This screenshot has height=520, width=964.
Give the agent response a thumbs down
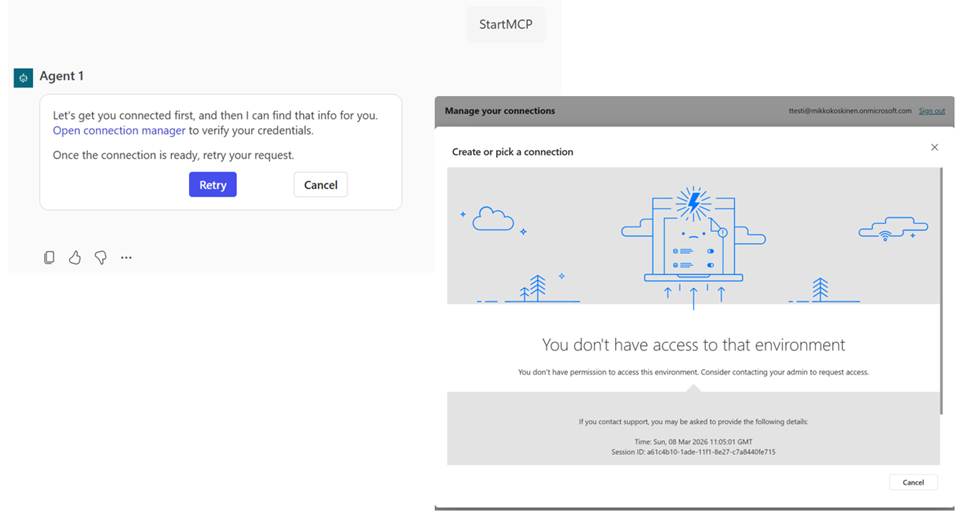[x=101, y=257]
